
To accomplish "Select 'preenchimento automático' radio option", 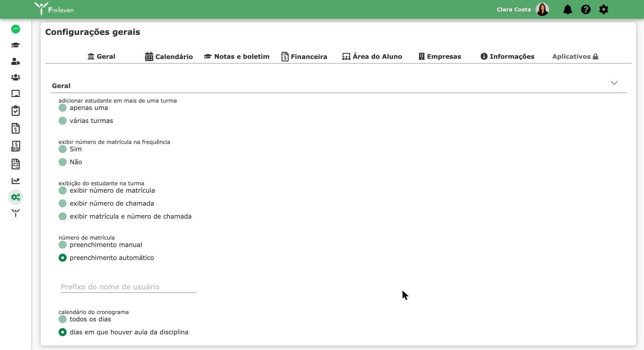I will click(63, 258).
